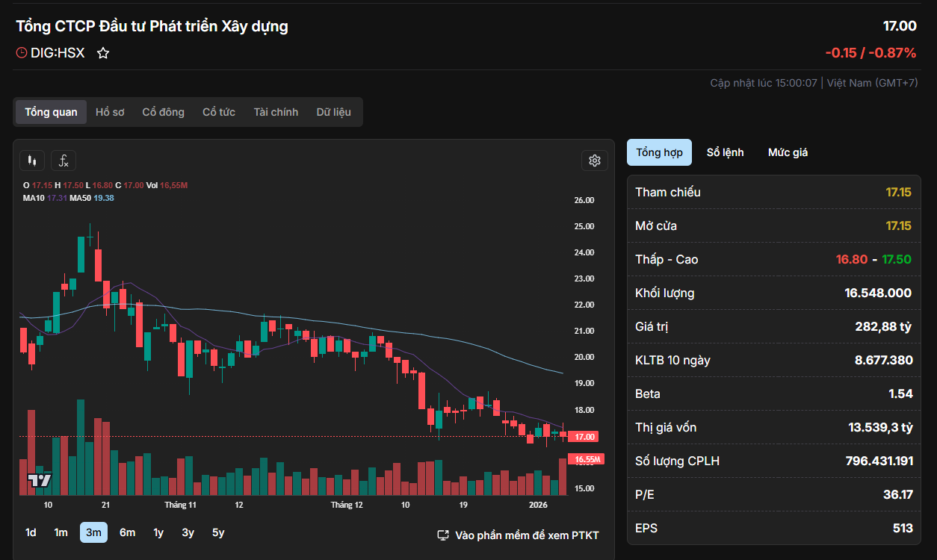Select the 1m time range

pos(61,532)
